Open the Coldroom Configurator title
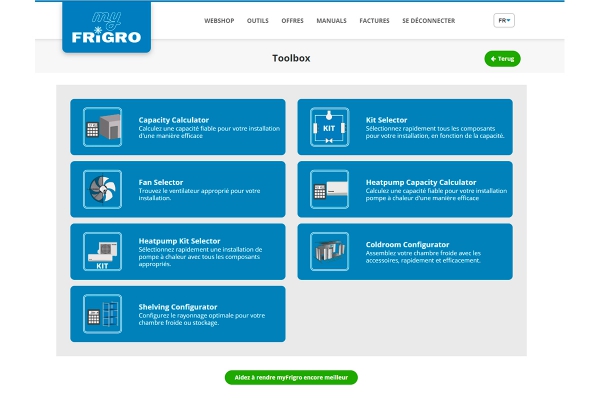The width and height of the screenshot is (600, 400). [x=408, y=244]
